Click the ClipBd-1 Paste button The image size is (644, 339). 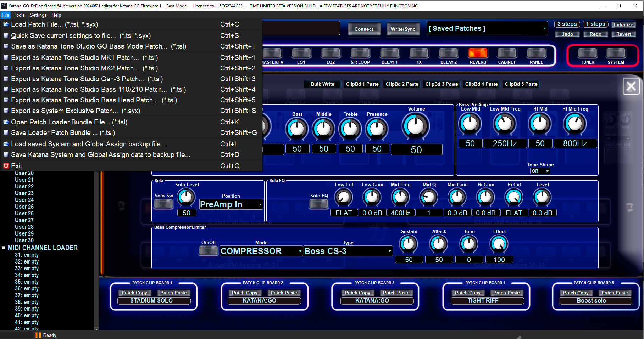(x=362, y=84)
